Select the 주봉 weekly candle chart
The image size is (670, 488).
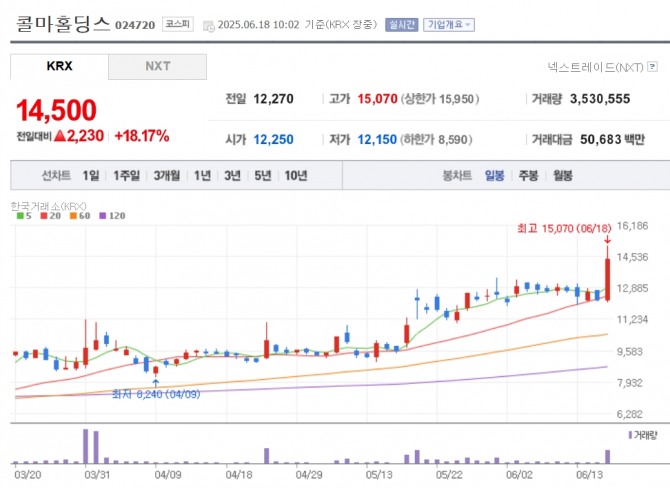528,175
